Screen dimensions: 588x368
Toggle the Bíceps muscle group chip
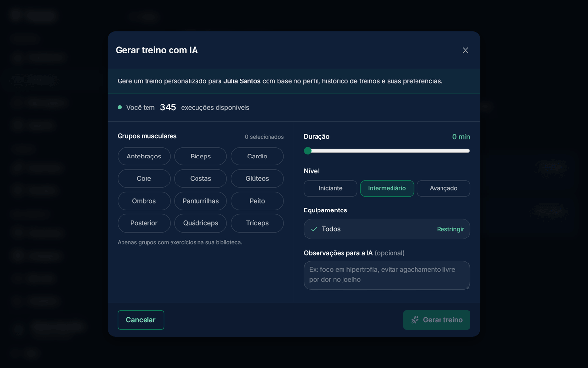tap(200, 157)
